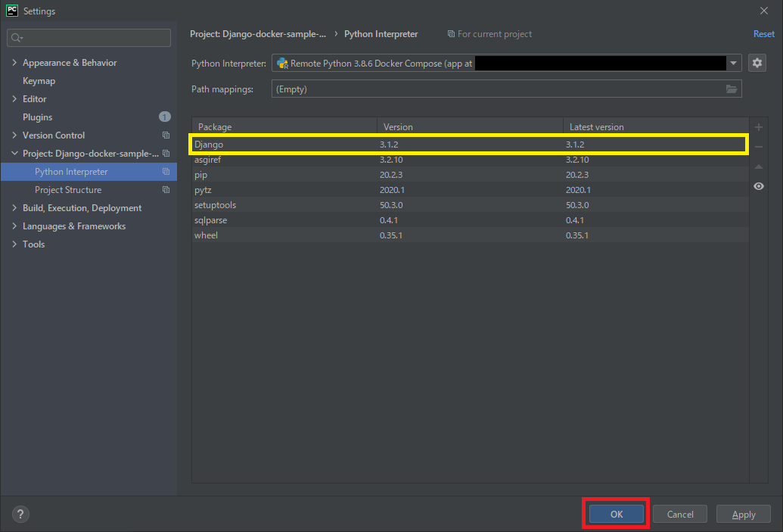
Task: Click the plus icon to install a package
Action: click(759, 127)
